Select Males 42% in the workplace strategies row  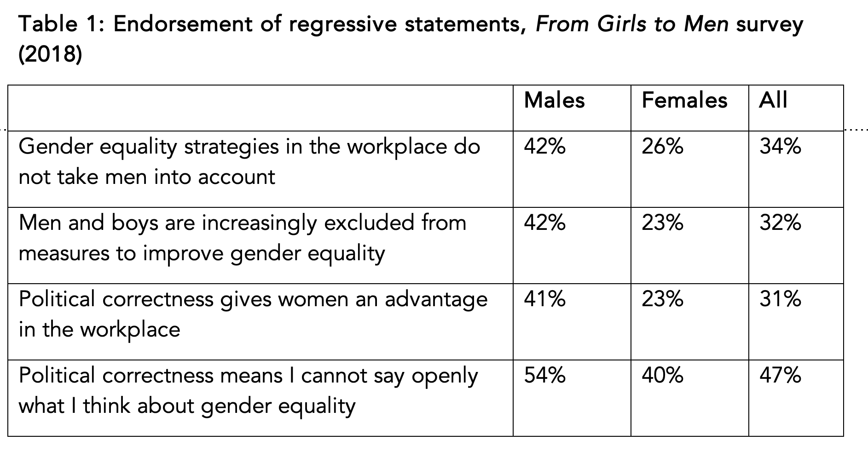coord(544,147)
